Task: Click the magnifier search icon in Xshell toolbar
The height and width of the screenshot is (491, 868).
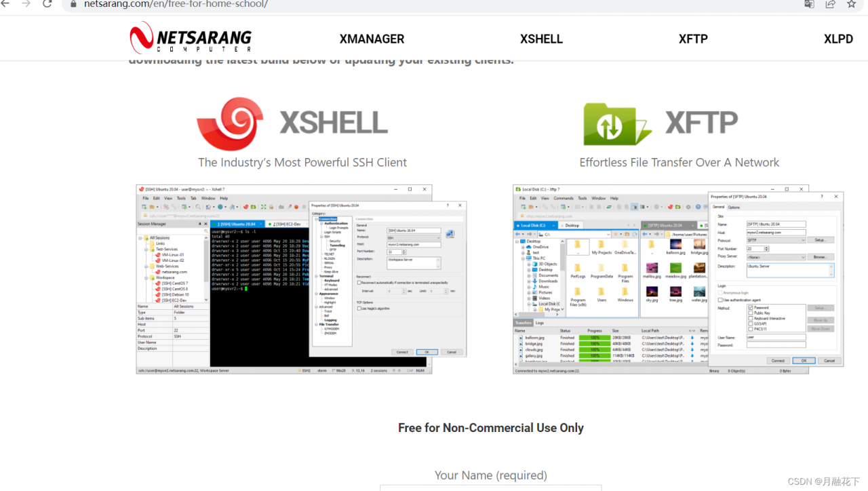Action: click(198, 207)
